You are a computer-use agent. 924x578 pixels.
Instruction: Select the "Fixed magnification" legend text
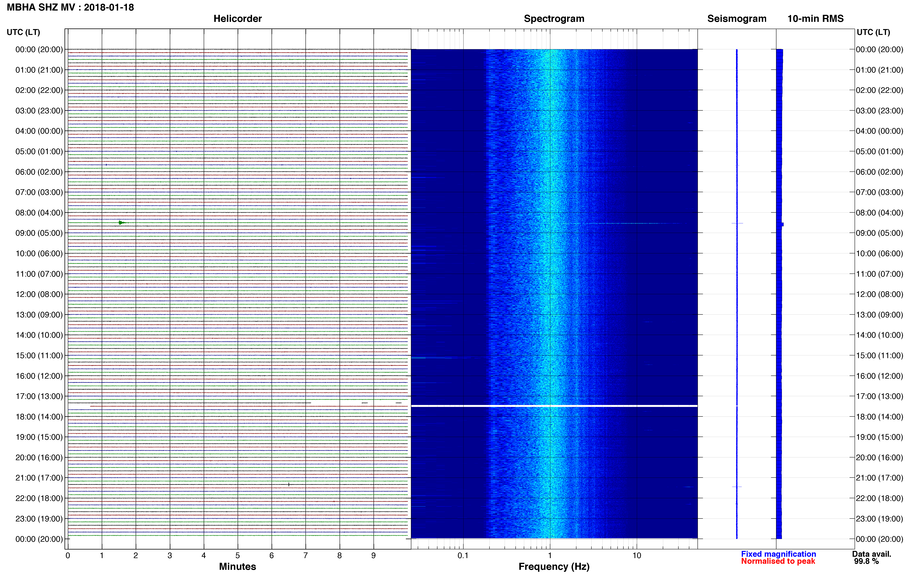coord(778,554)
